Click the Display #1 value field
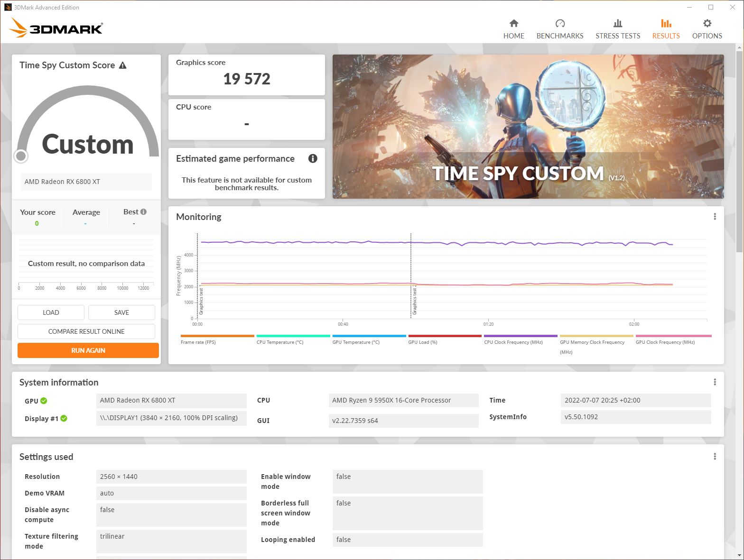Screen dimensions: 744x560 click(x=171, y=418)
